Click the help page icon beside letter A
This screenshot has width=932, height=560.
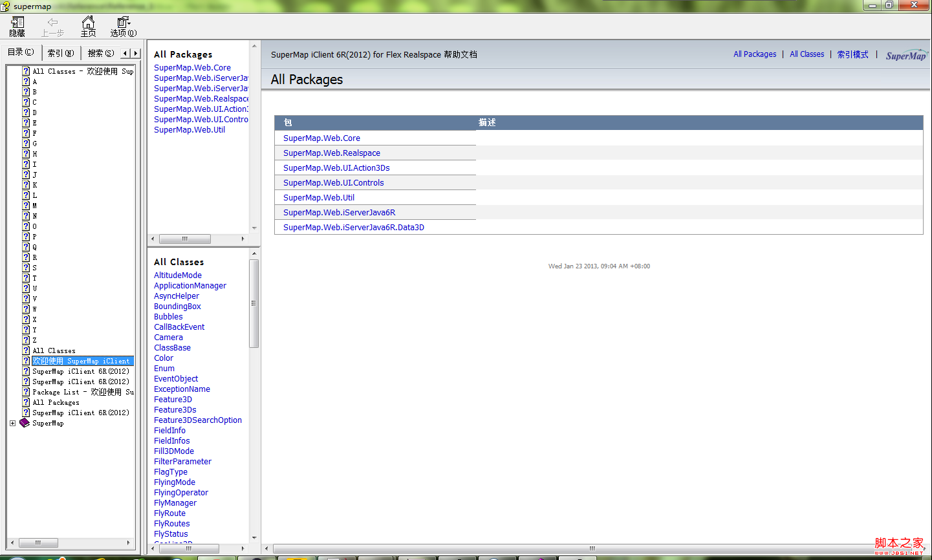tap(26, 81)
